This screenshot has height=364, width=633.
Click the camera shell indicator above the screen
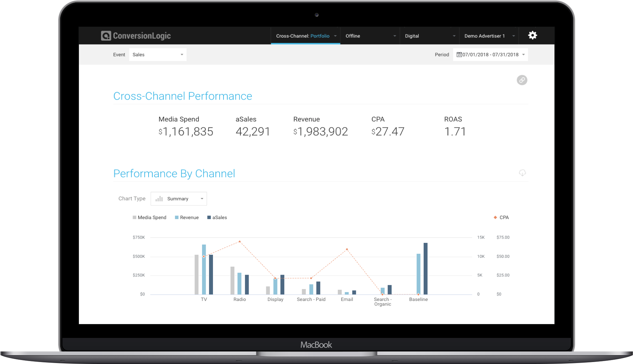click(x=316, y=15)
